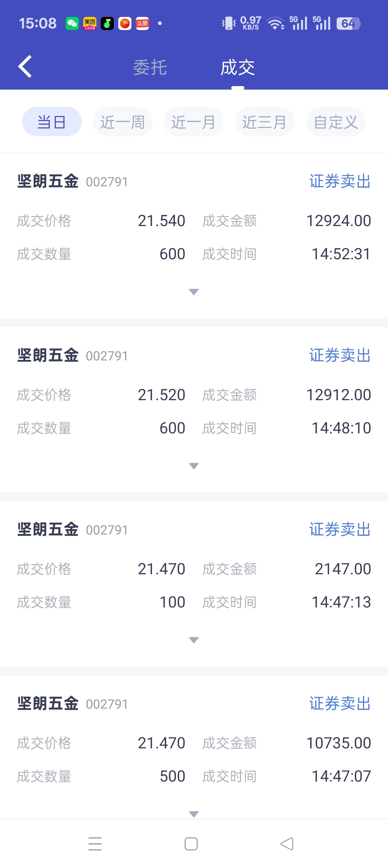This screenshot has height=868, width=388.
Task: Select the 近一月 date filter
Action: pos(194,121)
